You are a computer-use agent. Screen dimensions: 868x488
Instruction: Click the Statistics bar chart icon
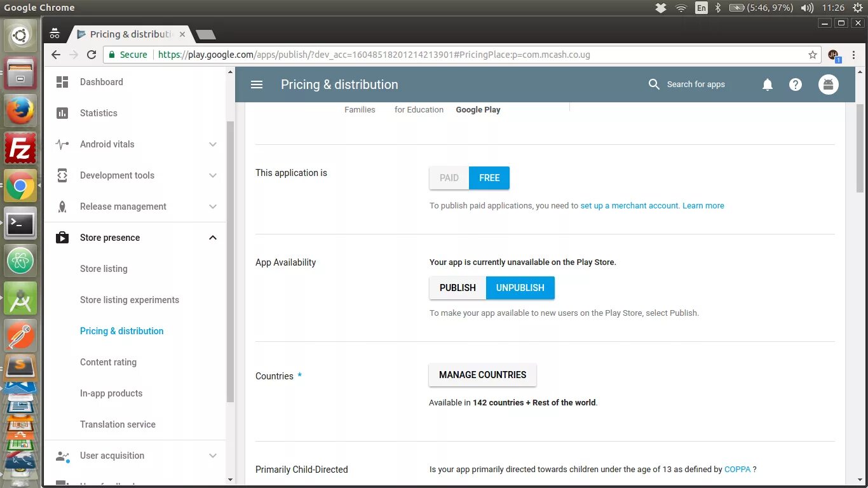point(62,113)
